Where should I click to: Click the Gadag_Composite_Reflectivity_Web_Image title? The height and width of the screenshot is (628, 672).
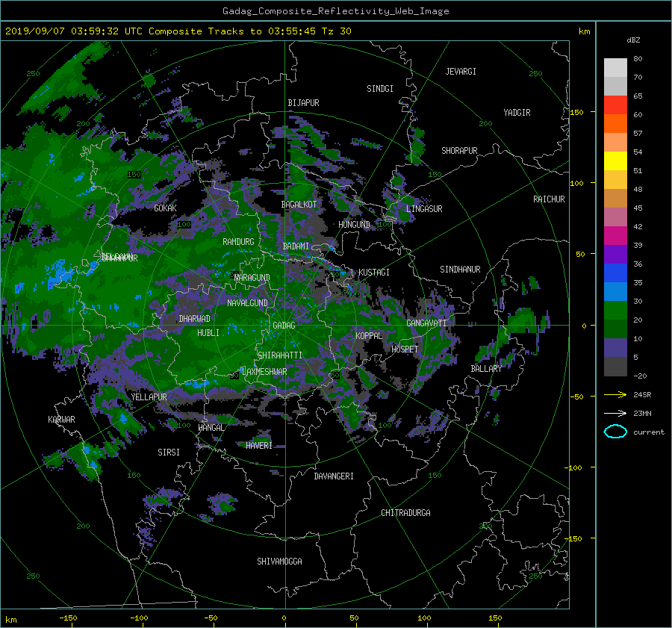pyautogui.click(x=335, y=11)
